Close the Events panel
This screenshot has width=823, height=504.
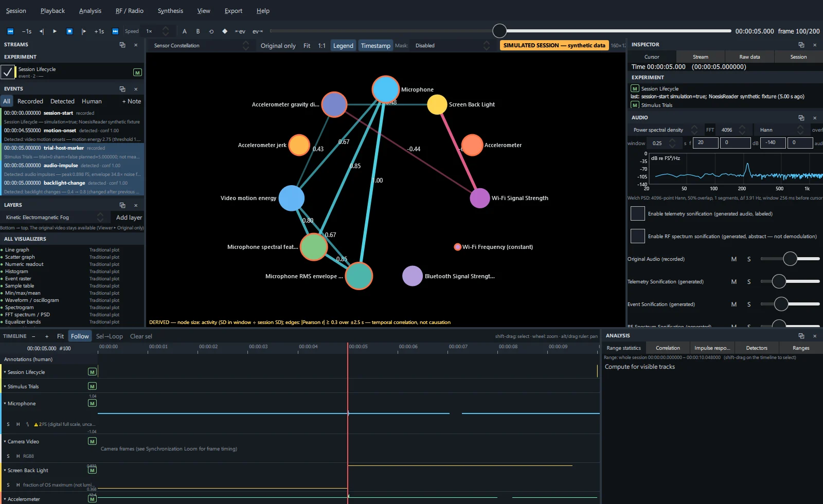click(x=136, y=89)
